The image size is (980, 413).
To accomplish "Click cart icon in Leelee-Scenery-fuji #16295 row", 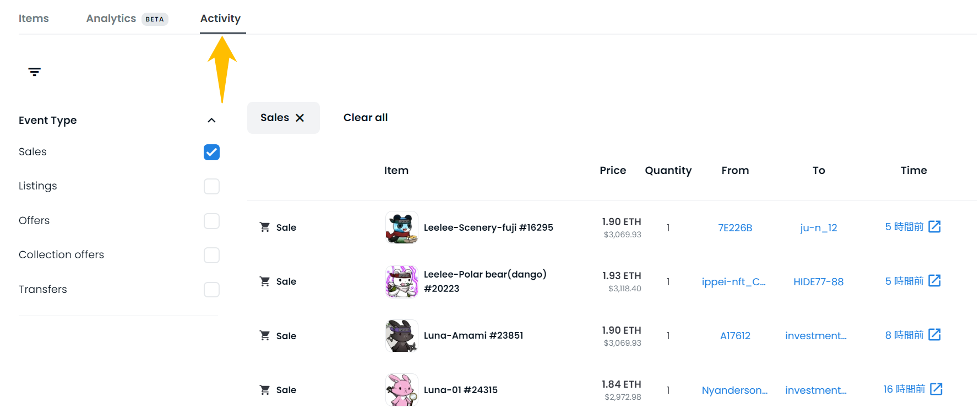I will 265,227.
